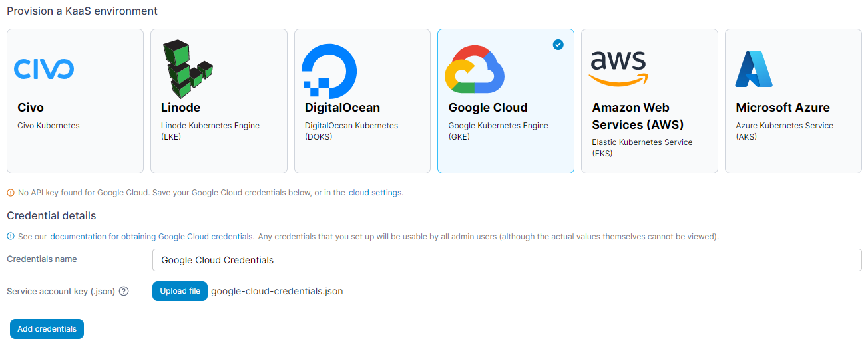
Task: Click the Linode green cubes logo
Action: pos(188,69)
